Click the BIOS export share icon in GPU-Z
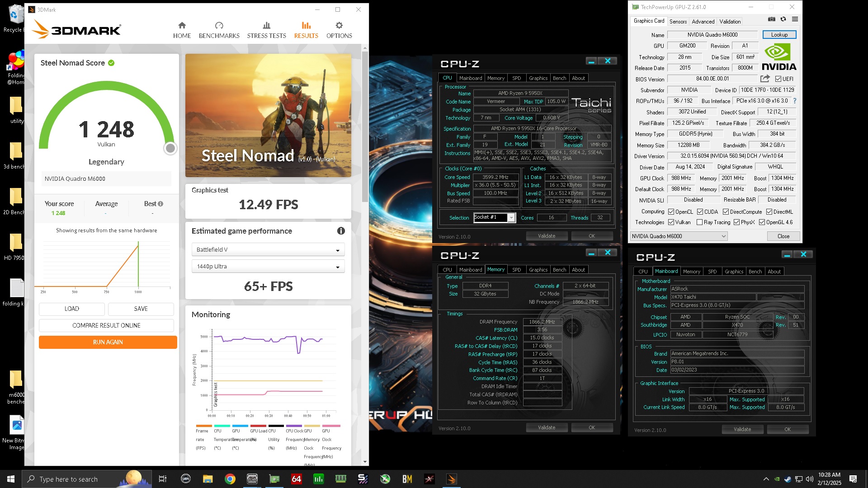The width and height of the screenshot is (868, 488). (765, 79)
